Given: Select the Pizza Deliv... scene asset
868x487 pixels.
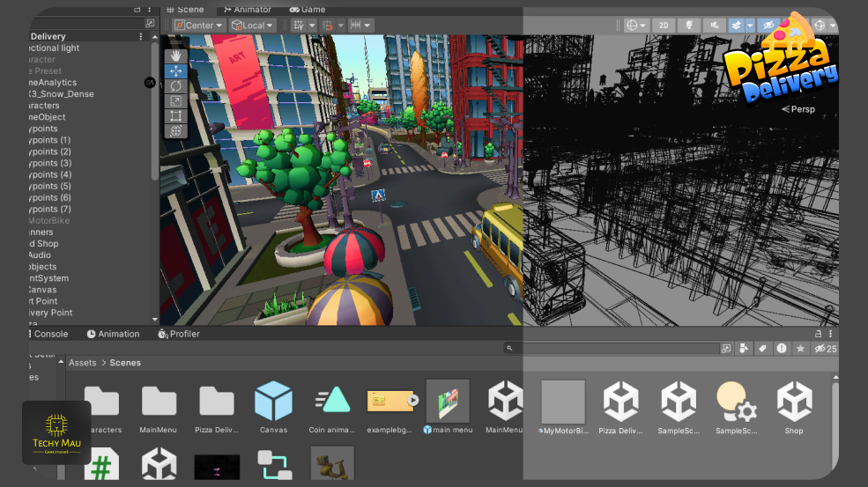Looking at the screenshot, I should click(620, 408).
